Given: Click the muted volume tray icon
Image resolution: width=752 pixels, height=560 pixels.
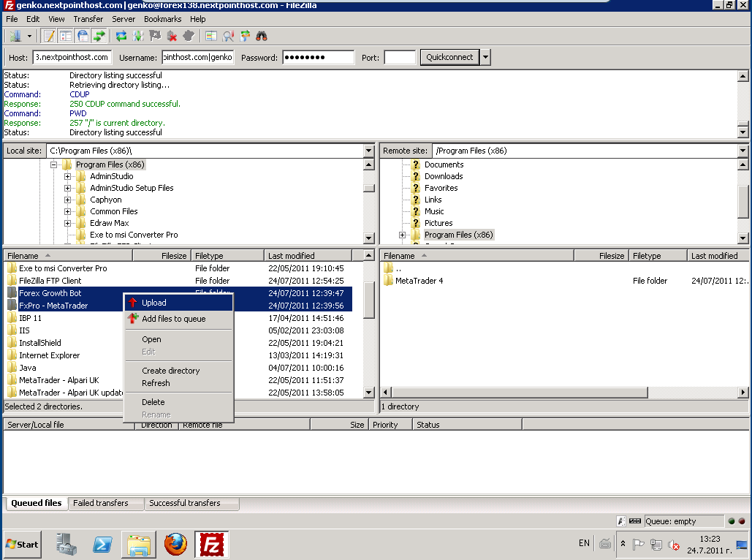Looking at the screenshot, I should click(x=674, y=545).
